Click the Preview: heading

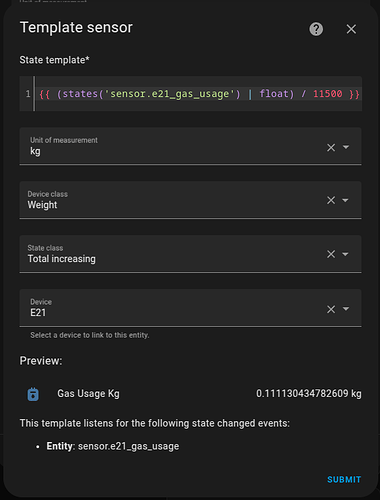[x=41, y=361]
